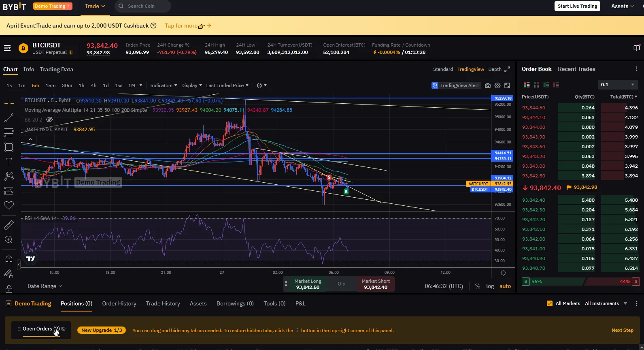Switch to the Depth chart view
The height and width of the screenshot is (350, 644).
pos(495,69)
